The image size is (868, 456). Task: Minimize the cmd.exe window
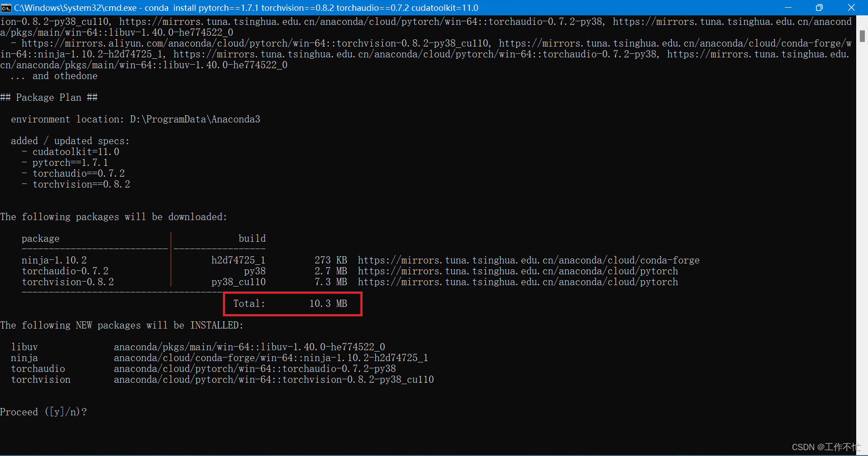tap(788, 8)
